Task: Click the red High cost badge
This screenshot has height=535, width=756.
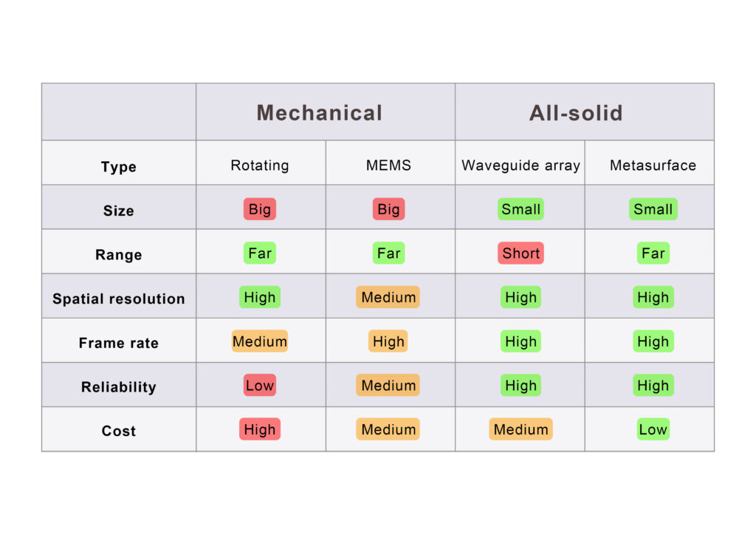Action: [260, 429]
